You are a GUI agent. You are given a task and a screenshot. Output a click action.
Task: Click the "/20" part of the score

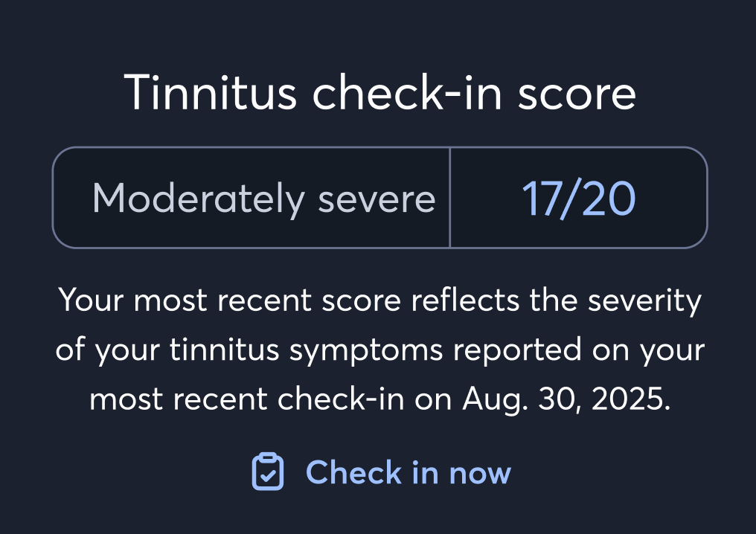pyautogui.click(x=599, y=199)
